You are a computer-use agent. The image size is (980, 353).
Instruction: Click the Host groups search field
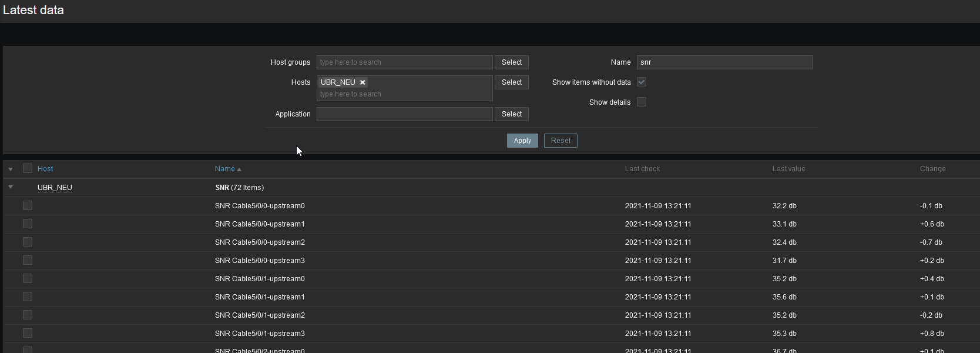coord(404,62)
